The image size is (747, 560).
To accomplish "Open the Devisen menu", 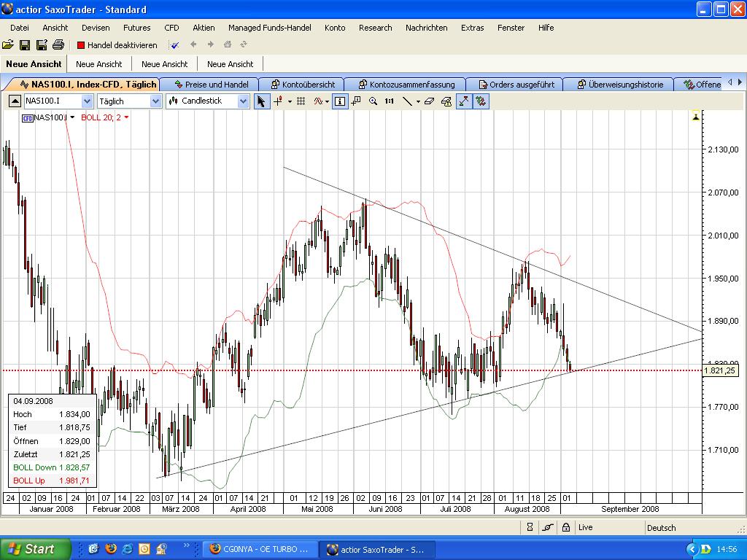I will 96,28.
